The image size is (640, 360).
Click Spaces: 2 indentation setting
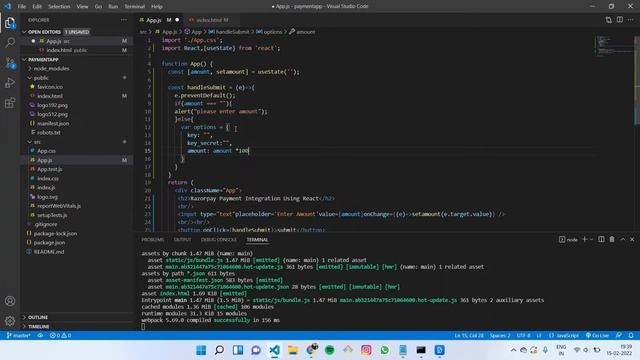(x=500, y=335)
